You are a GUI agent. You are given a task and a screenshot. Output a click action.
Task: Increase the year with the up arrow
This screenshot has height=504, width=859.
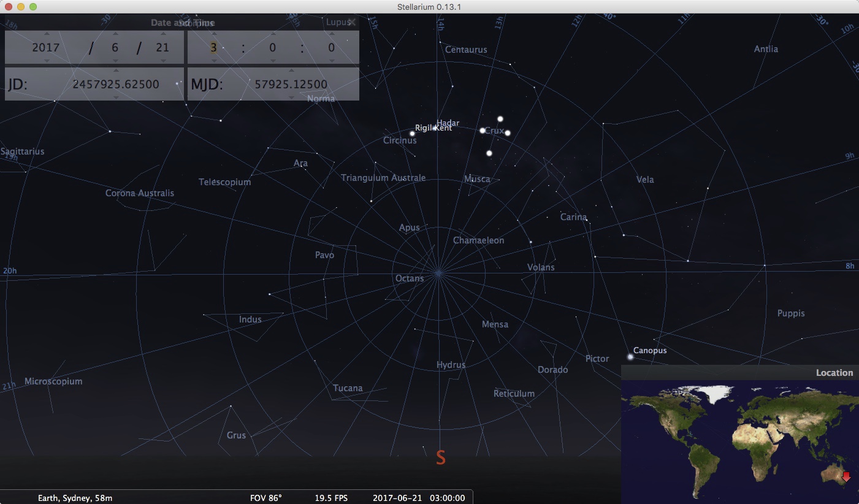pos(46,34)
